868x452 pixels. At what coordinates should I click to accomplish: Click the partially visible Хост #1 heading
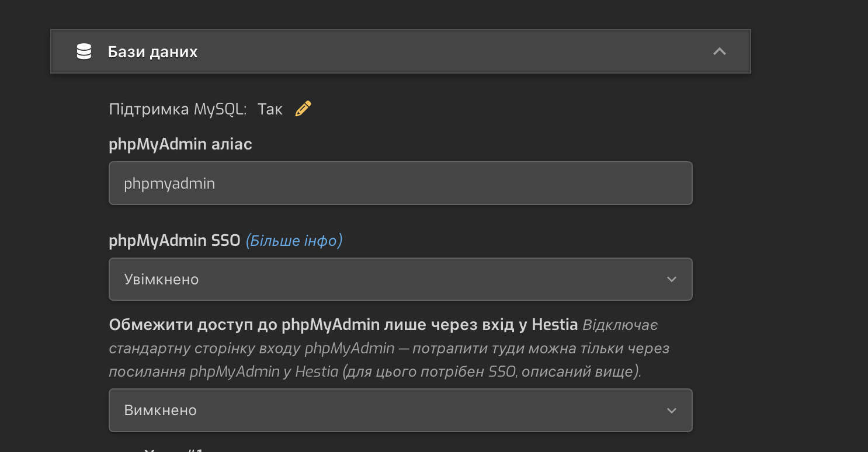coord(174,450)
